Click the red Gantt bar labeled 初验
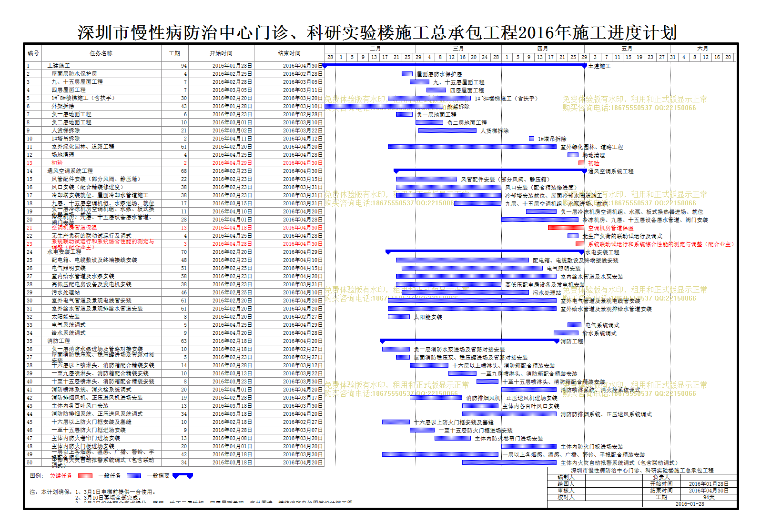 (581, 163)
